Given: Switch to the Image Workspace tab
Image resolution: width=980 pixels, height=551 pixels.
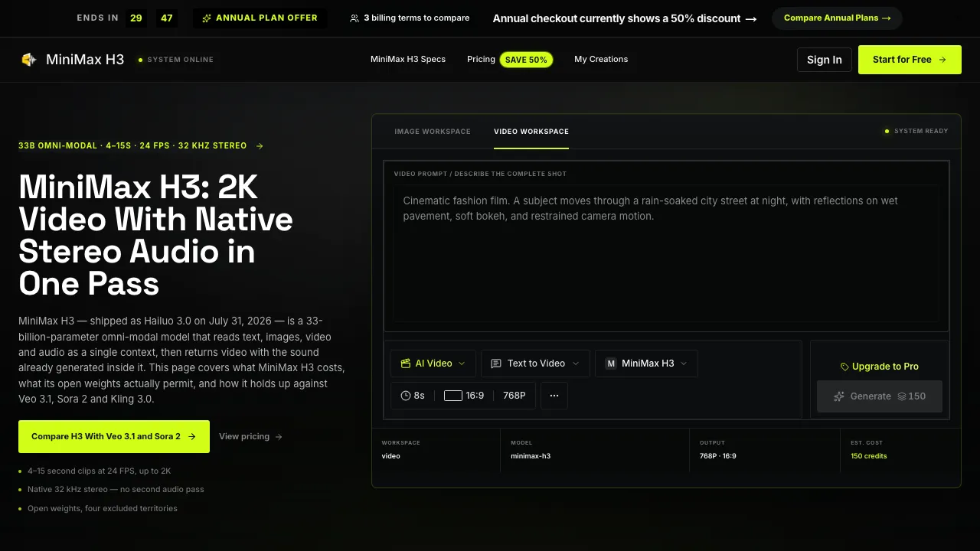Looking at the screenshot, I should 433,132.
